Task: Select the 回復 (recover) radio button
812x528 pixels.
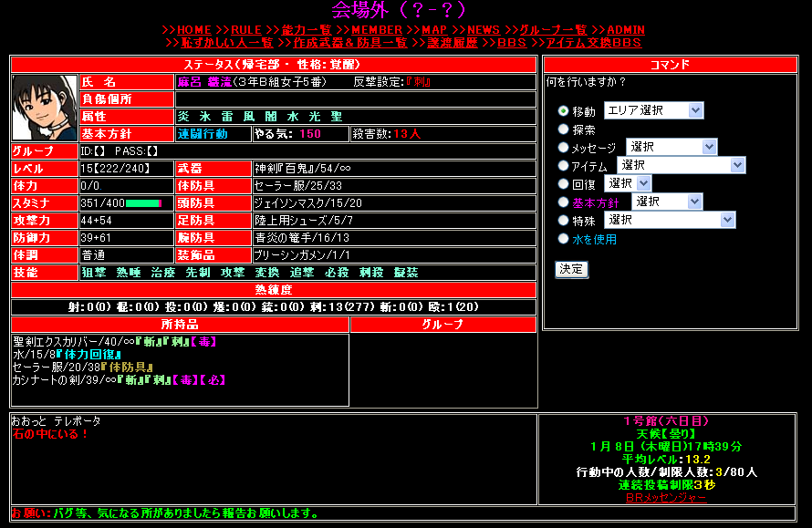Action: pos(563,184)
